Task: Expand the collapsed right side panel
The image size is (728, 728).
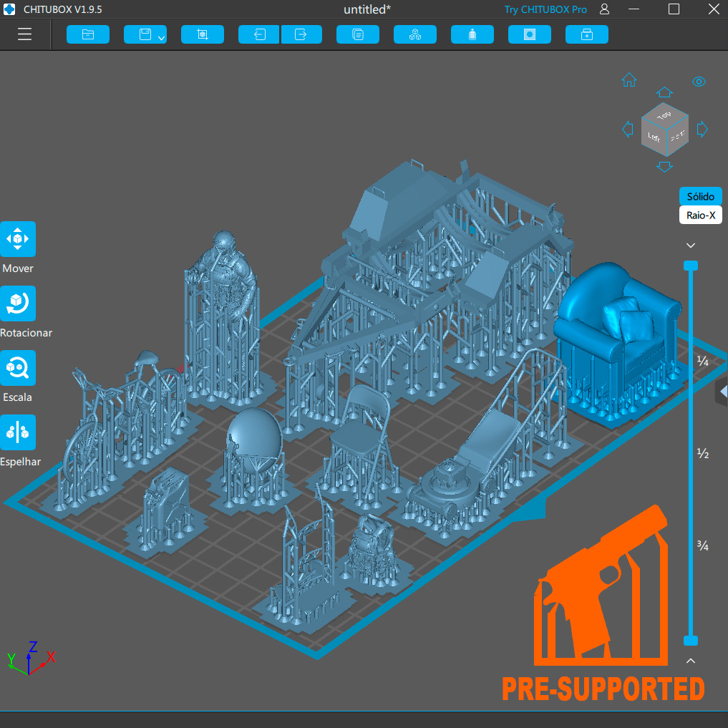Action: click(x=722, y=392)
